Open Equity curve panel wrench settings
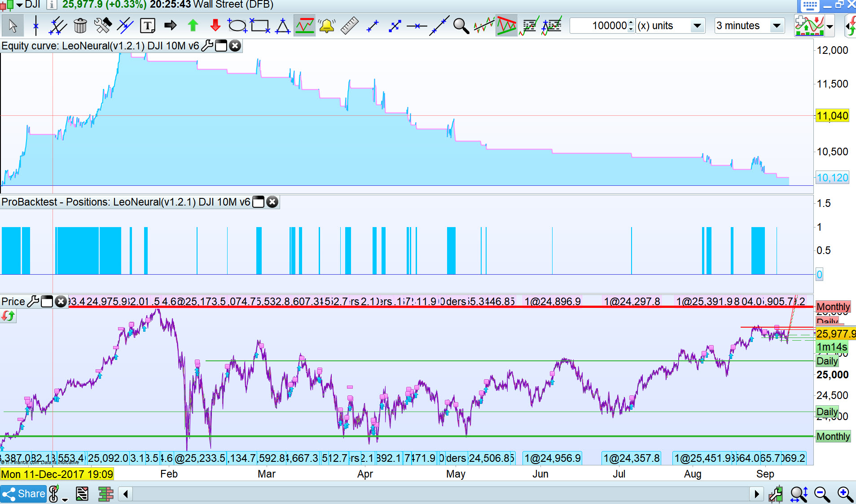The image size is (856, 504). tap(207, 46)
